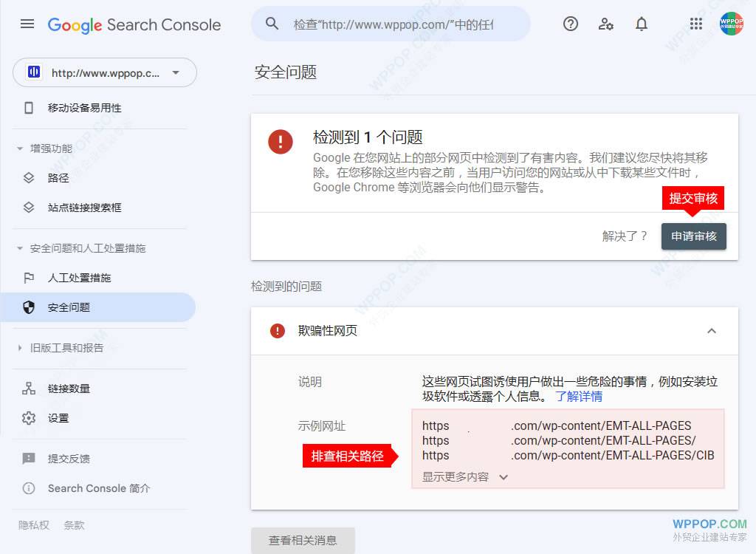Click the first example URL ending EMT-ALL-PAGES
756x554 pixels.
(x=557, y=425)
